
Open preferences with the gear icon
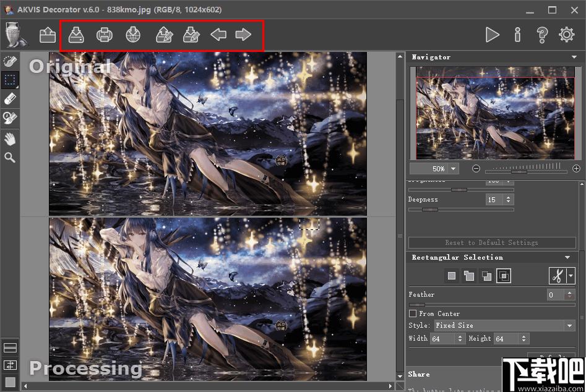point(567,35)
